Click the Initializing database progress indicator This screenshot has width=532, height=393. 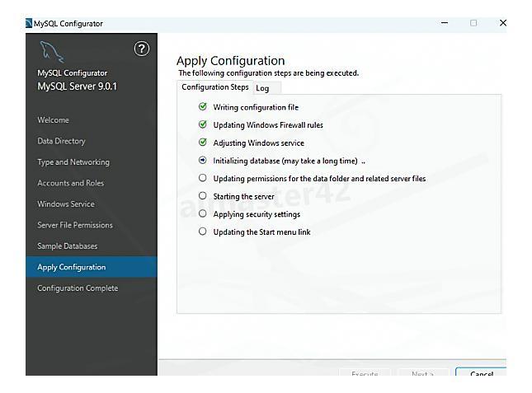(203, 161)
